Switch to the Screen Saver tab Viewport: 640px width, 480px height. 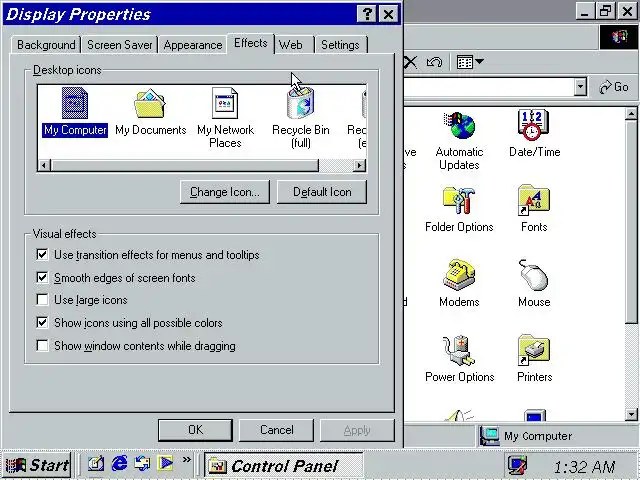(x=120, y=45)
